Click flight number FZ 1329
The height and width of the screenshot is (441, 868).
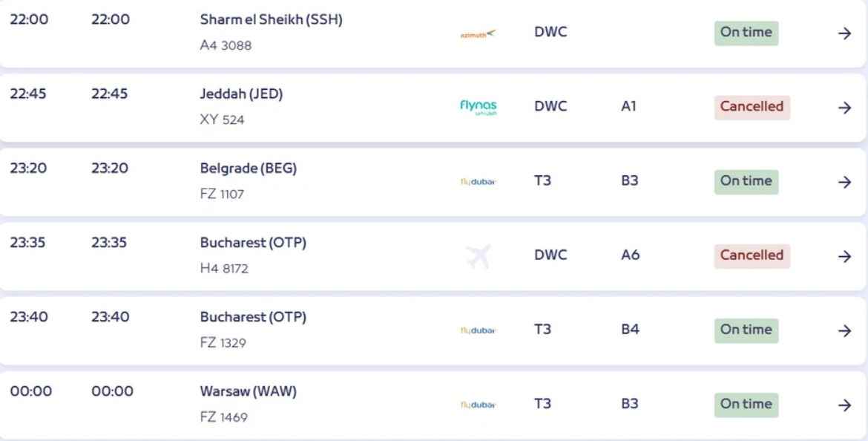pos(223,343)
